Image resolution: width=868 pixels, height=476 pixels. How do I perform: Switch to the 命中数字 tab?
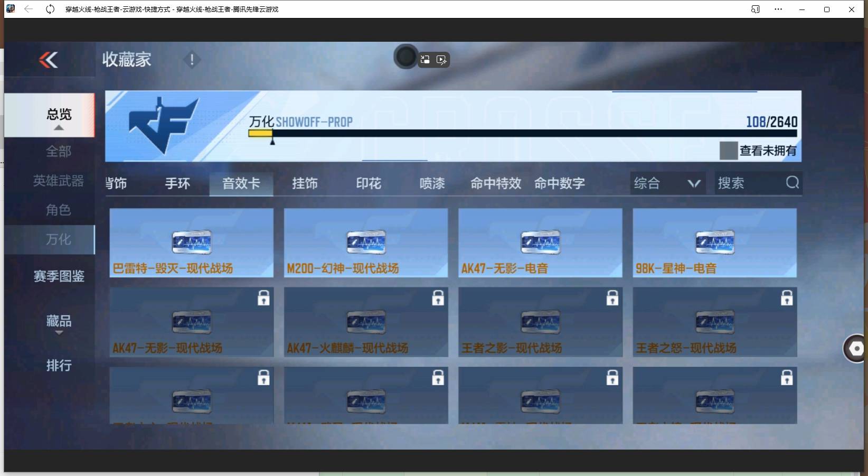tap(560, 183)
